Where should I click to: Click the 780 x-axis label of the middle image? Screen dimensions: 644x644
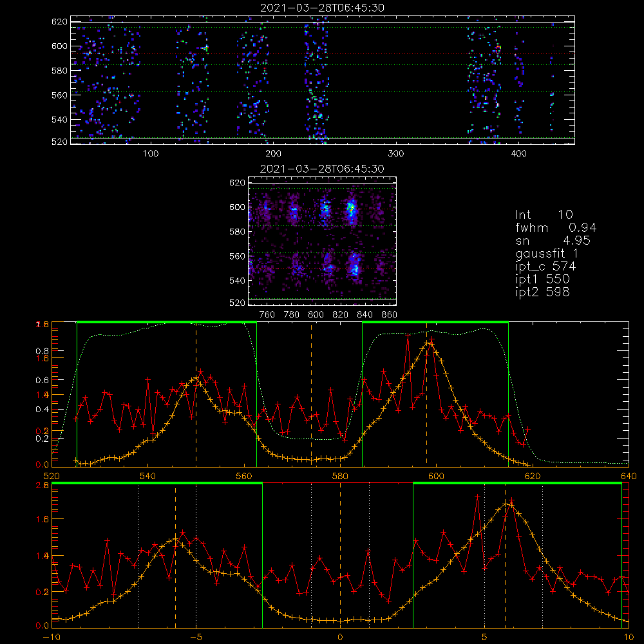click(292, 315)
